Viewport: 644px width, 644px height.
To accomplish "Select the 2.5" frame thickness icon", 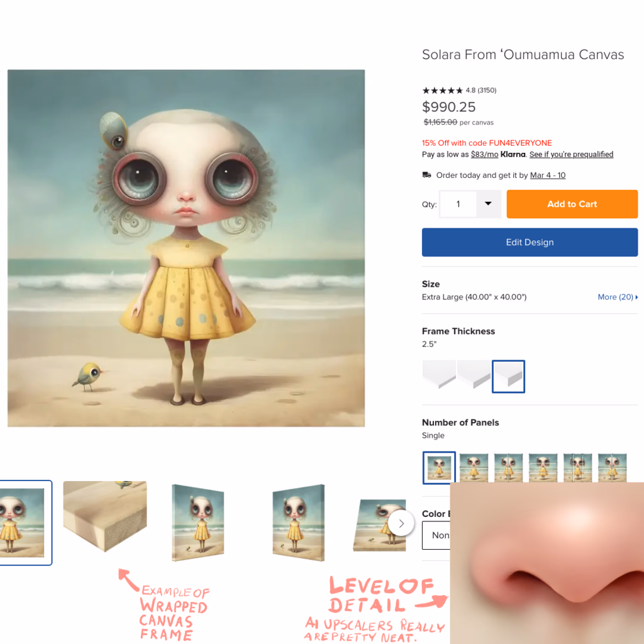I will 508,376.
